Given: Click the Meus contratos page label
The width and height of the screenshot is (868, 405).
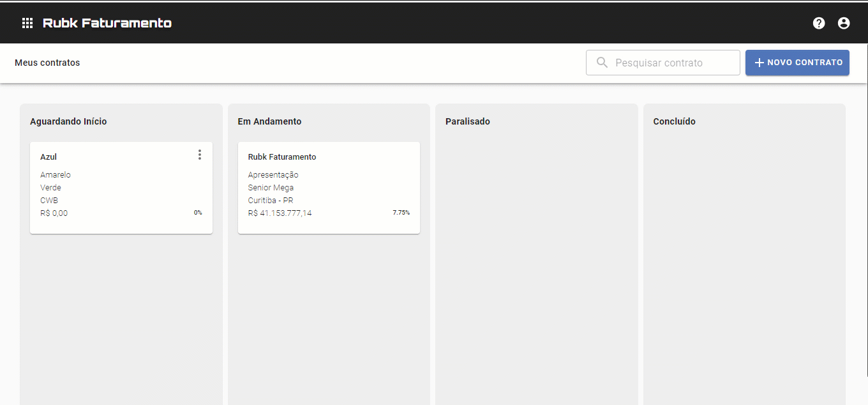Looking at the screenshot, I should point(47,63).
